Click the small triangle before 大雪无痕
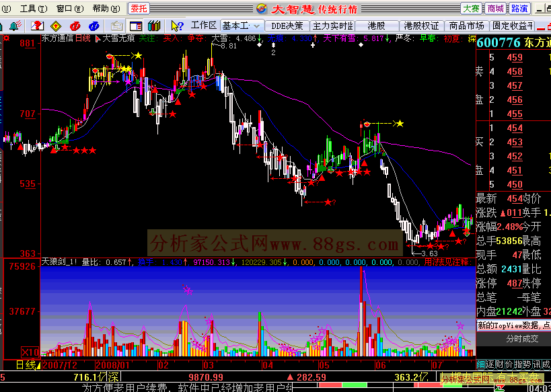 pos(98,38)
